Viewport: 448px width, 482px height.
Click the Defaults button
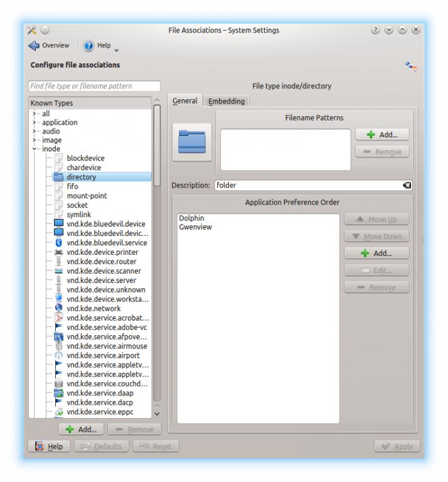(x=102, y=446)
